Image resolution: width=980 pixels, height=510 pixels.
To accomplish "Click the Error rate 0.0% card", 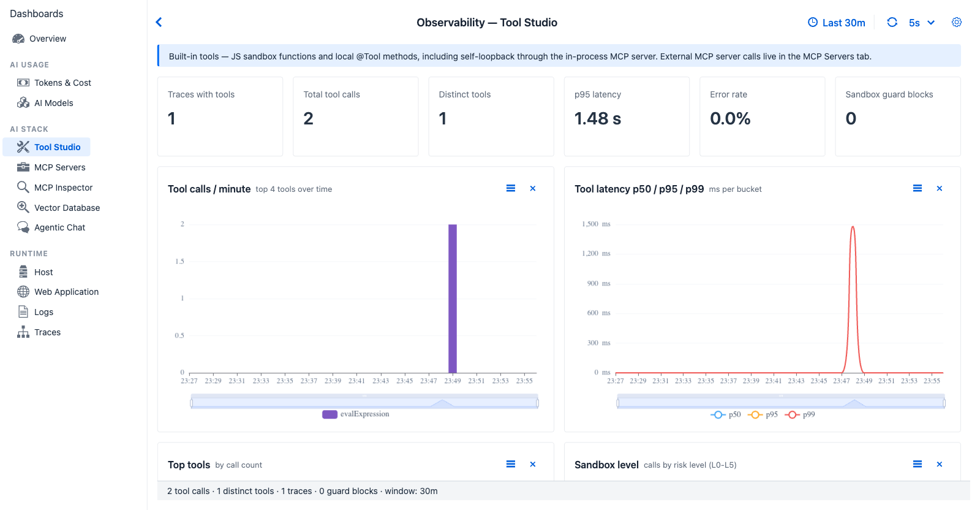I will point(763,116).
